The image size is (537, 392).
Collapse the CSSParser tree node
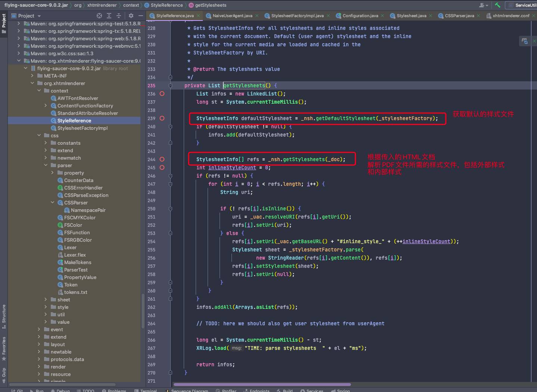coord(53,203)
